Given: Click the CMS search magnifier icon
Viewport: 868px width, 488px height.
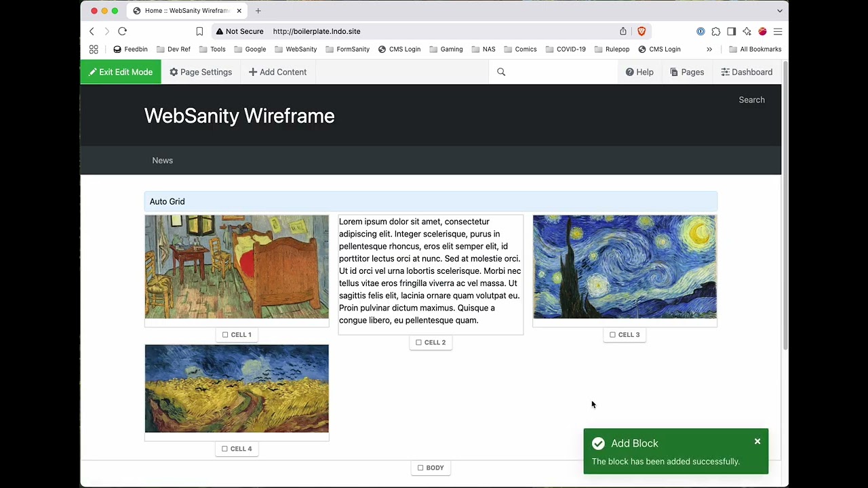Looking at the screenshot, I should (501, 72).
